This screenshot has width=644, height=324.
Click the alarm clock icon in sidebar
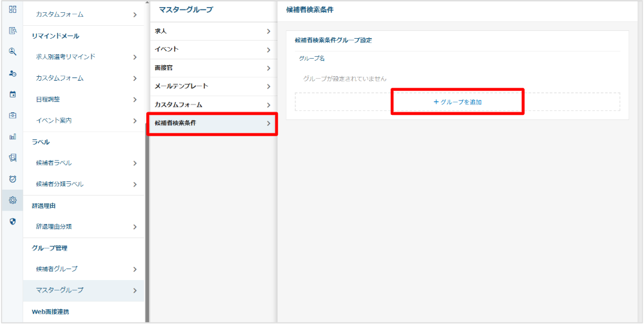[12, 179]
